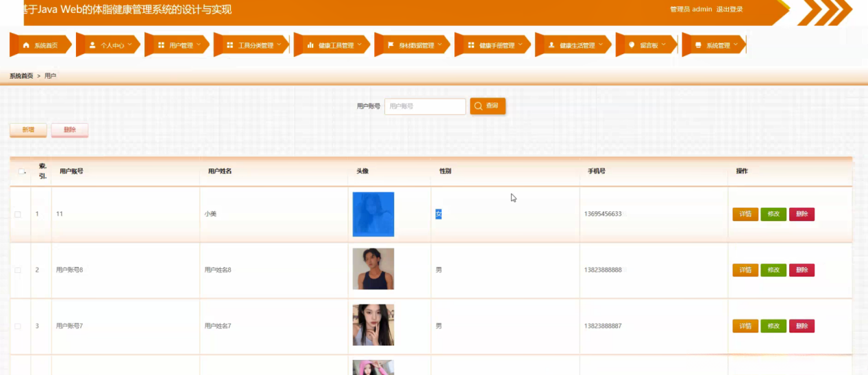Click phone number 13823888888
The width and height of the screenshot is (868, 375).
click(603, 270)
